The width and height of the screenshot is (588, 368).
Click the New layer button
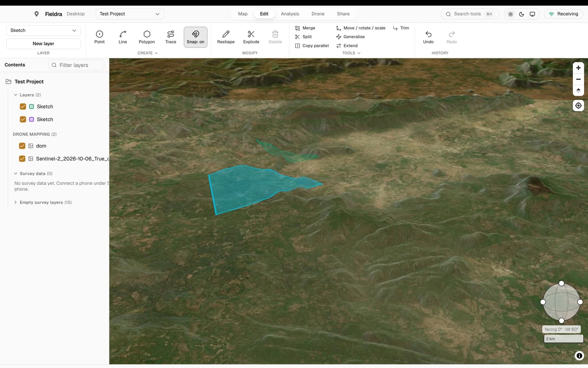(x=43, y=43)
